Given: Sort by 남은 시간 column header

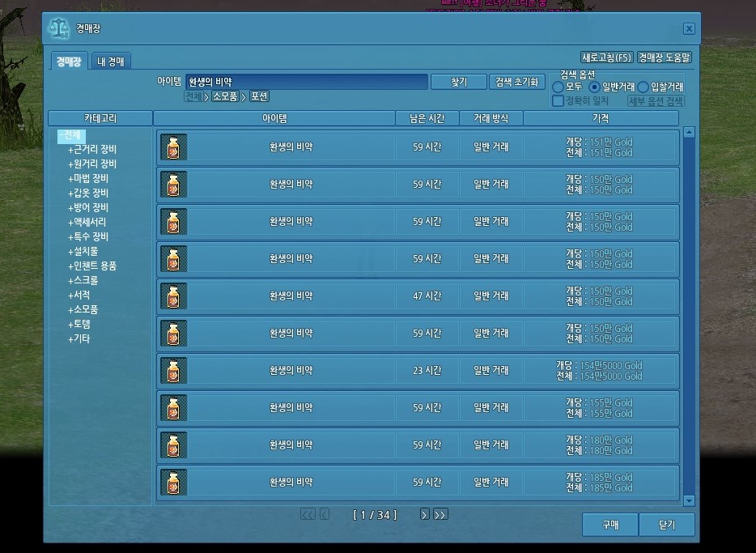Looking at the screenshot, I should 427,118.
